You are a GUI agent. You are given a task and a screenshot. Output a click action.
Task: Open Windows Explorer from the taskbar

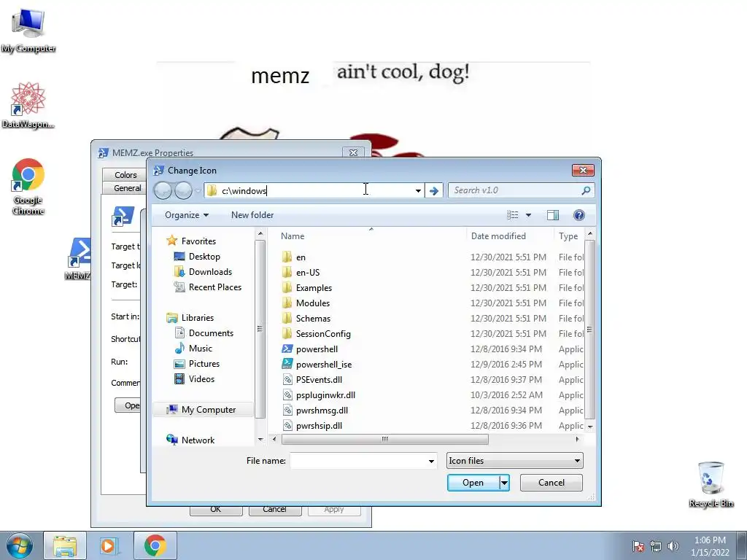pos(65,545)
